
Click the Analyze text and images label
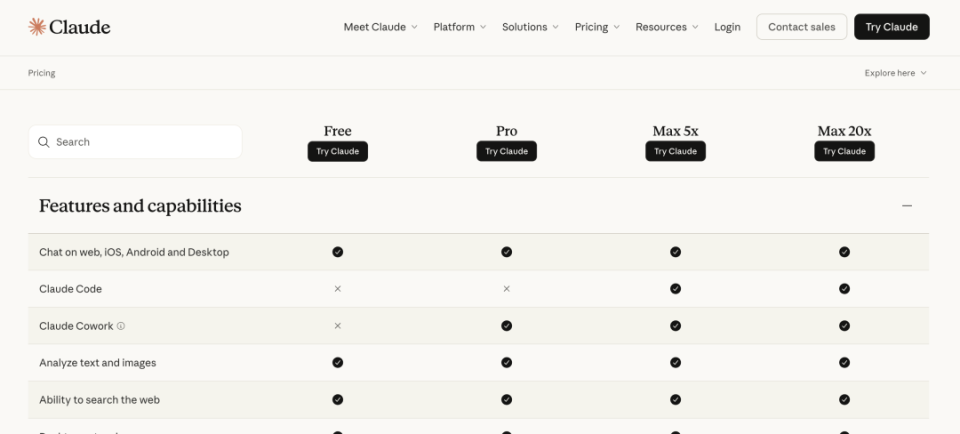point(97,363)
